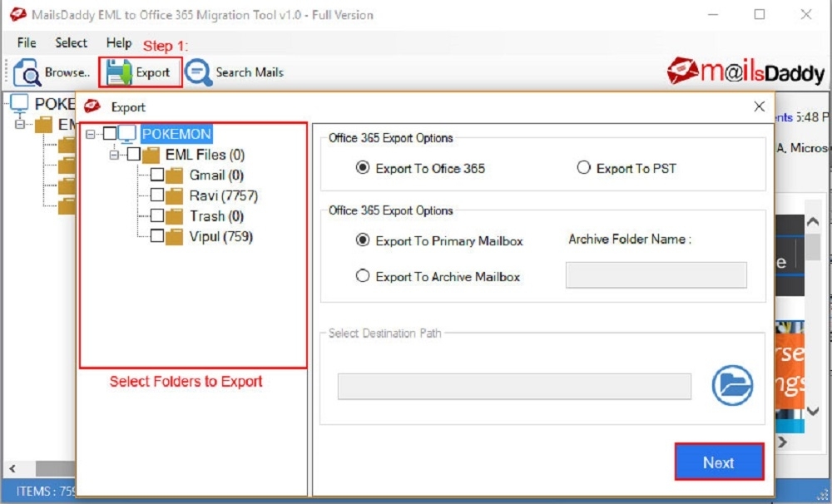
Task: Click the Browse magnifier icon in toolbar
Action: point(27,72)
